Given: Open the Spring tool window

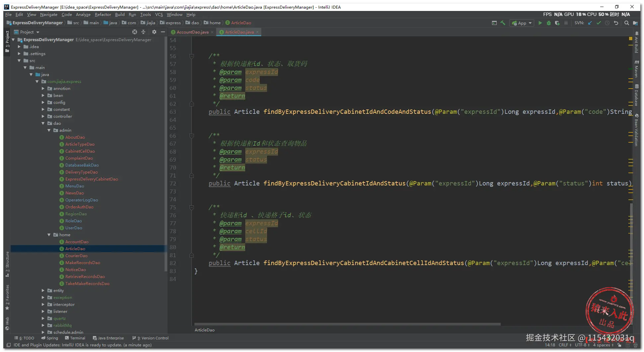Looking at the screenshot, I should pos(50,338).
